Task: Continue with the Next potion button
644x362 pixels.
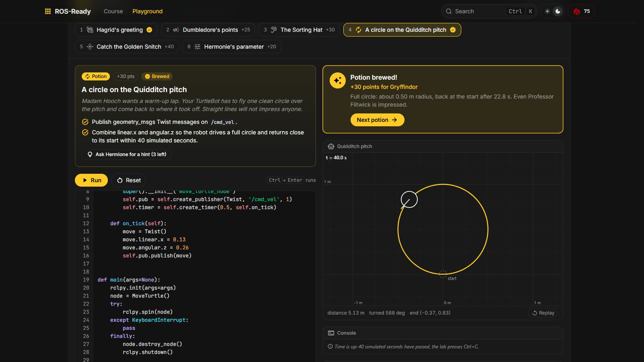Action: coord(378,120)
